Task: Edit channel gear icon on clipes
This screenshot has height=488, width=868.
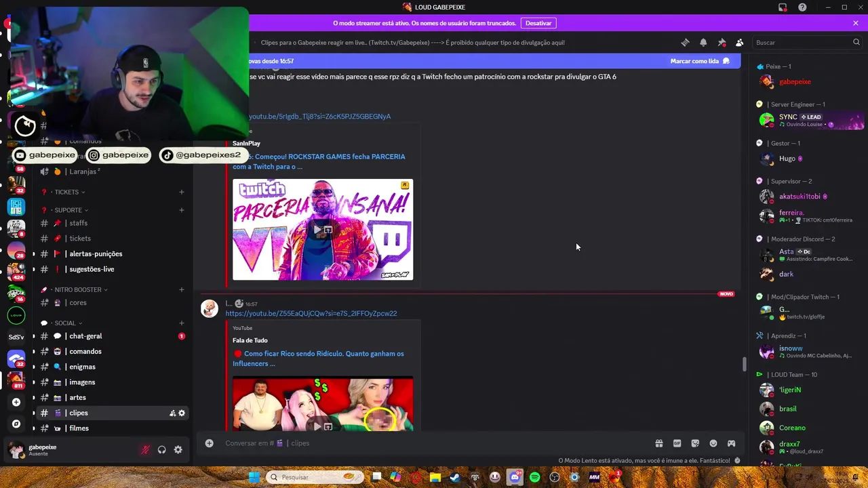Action: pos(182,413)
